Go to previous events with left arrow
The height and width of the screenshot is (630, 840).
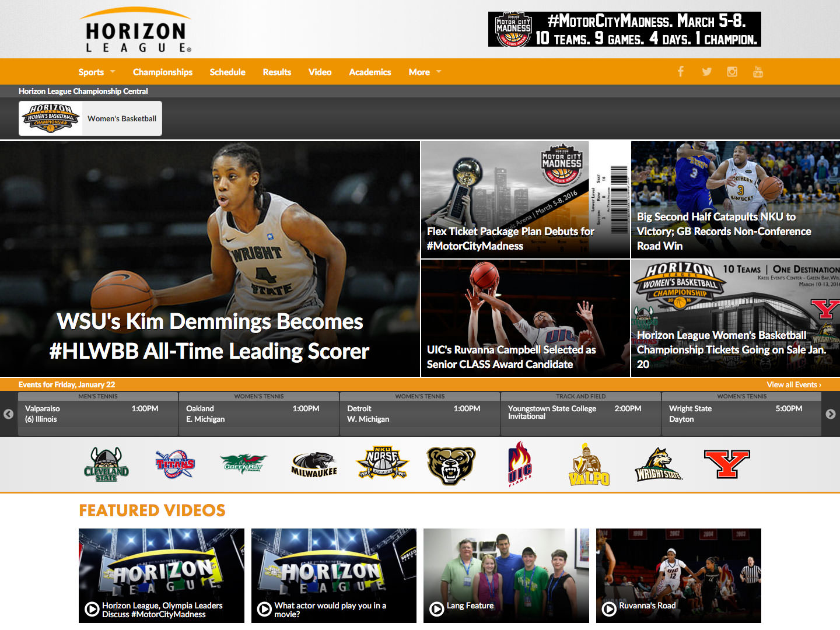pyautogui.click(x=9, y=414)
